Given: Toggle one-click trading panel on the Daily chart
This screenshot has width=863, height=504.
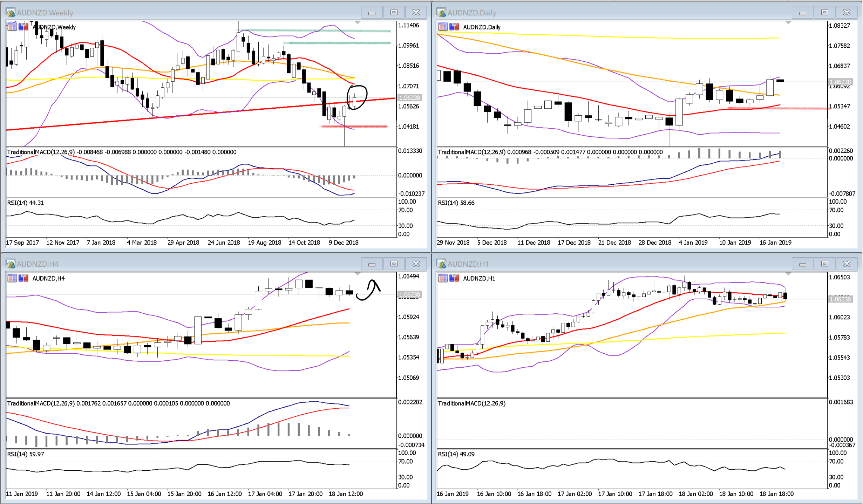Looking at the screenshot, I should pyautogui.click(x=454, y=27).
